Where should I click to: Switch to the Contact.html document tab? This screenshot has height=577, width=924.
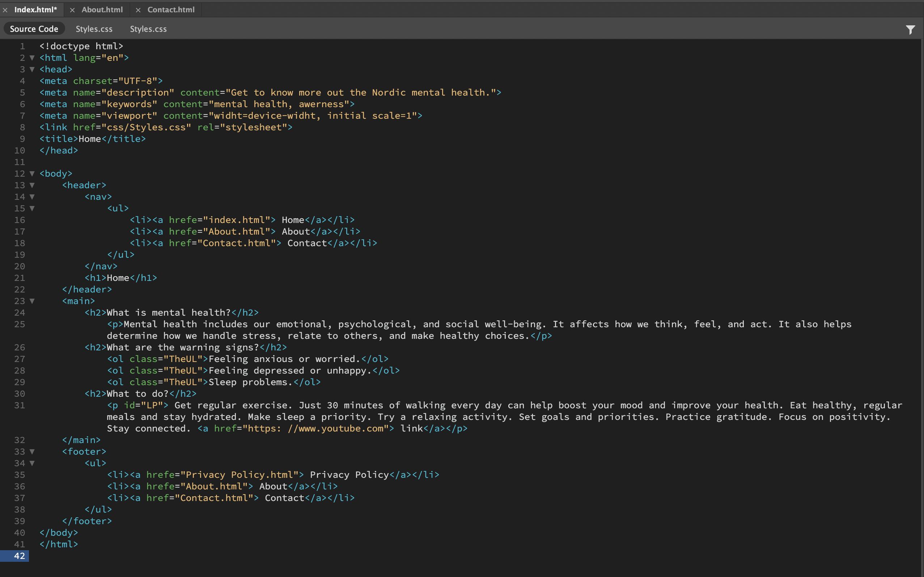[x=171, y=10]
